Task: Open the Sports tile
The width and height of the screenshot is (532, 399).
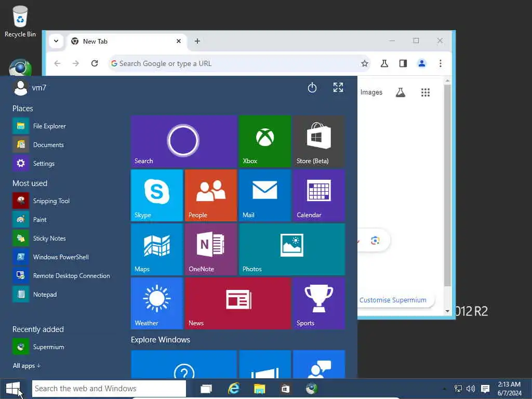Action: [x=319, y=303]
